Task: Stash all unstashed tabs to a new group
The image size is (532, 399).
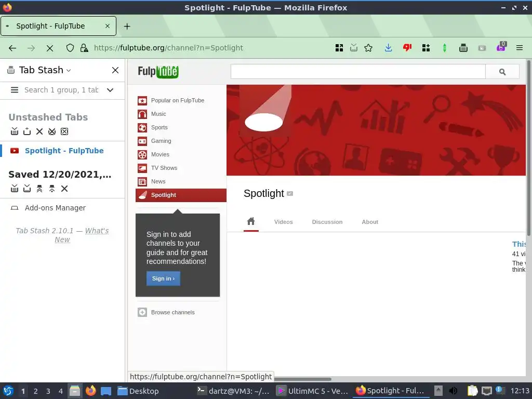Action: coord(14,131)
